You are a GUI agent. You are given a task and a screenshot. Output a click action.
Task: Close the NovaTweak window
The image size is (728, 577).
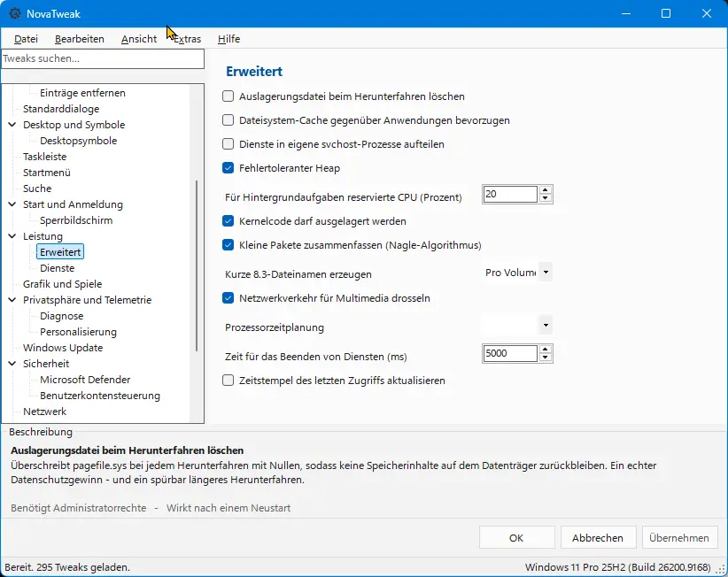pos(707,13)
